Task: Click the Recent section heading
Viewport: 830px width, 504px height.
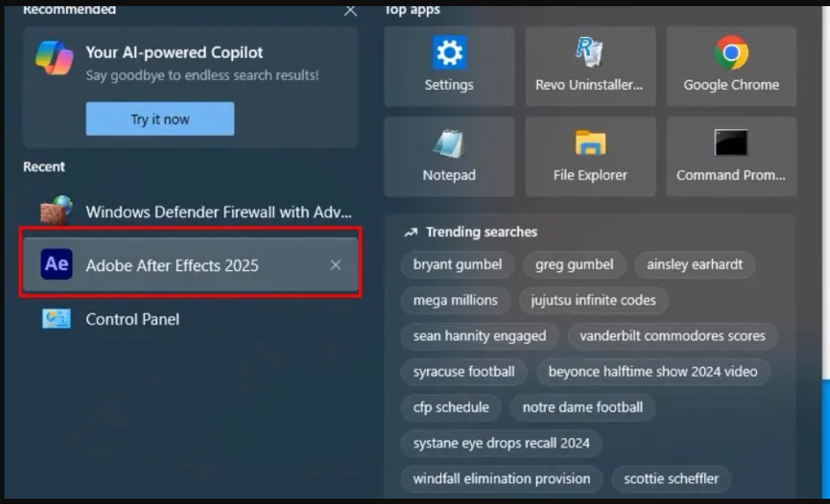Action: (44, 166)
